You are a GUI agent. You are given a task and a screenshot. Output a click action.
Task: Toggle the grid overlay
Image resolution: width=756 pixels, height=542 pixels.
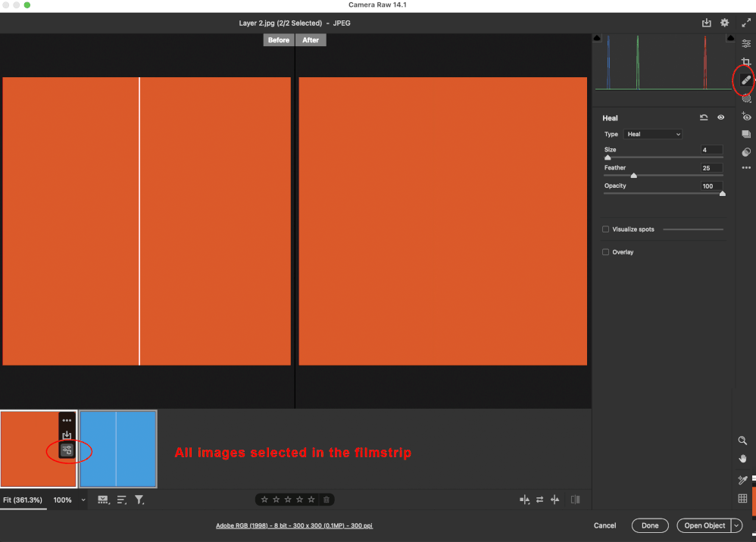pyautogui.click(x=742, y=498)
